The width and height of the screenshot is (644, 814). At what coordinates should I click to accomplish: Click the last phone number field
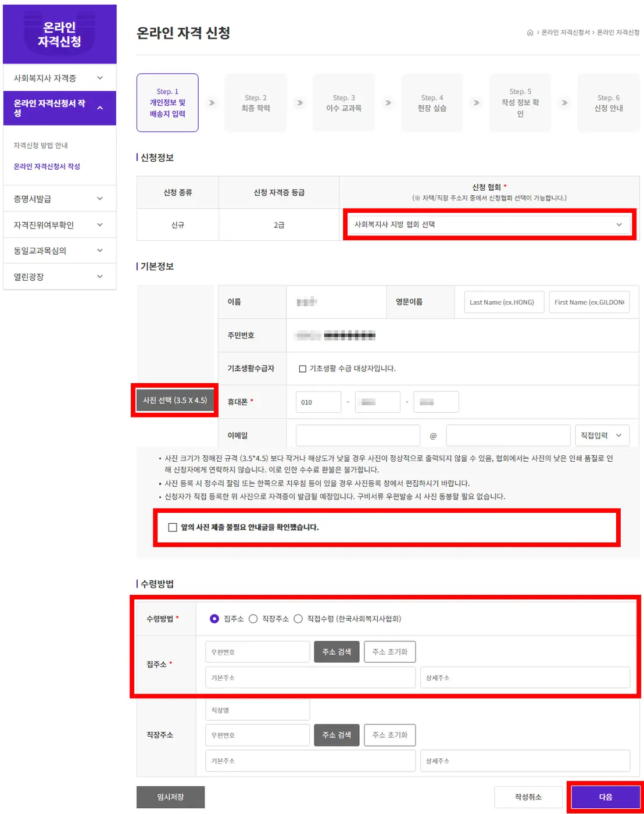436,402
